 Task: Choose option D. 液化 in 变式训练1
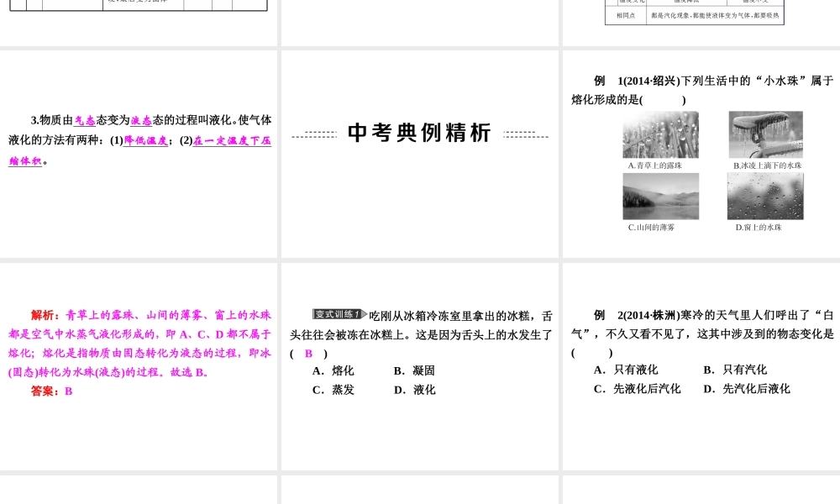(415, 390)
